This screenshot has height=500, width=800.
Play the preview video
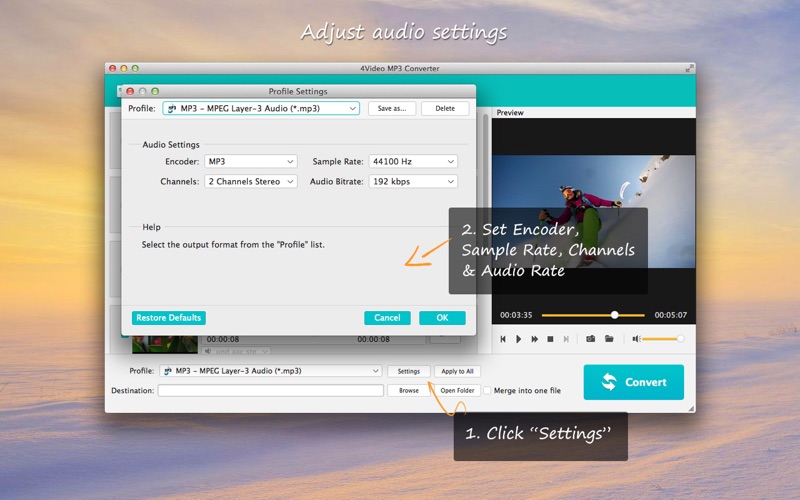coord(518,339)
